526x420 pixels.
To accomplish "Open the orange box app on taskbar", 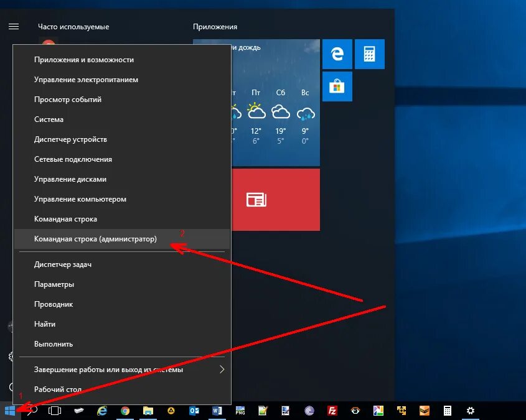I will (425, 410).
